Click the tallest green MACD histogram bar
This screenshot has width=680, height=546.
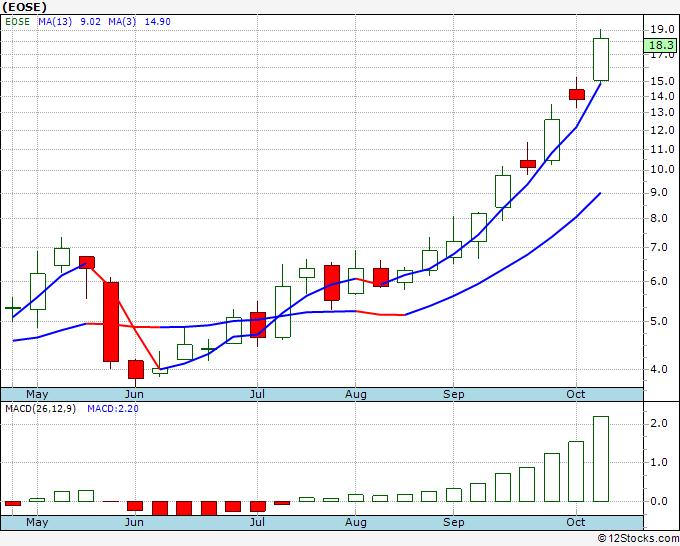coord(601,459)
